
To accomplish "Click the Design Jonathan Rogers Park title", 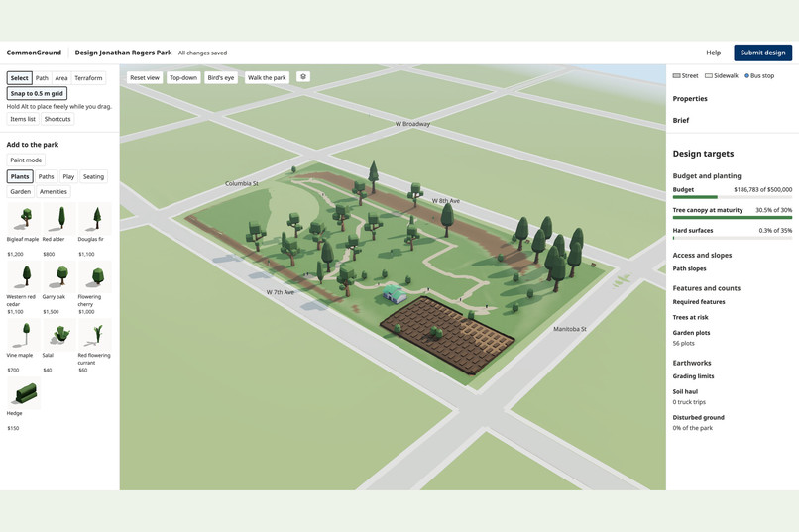I will point(123,53).
